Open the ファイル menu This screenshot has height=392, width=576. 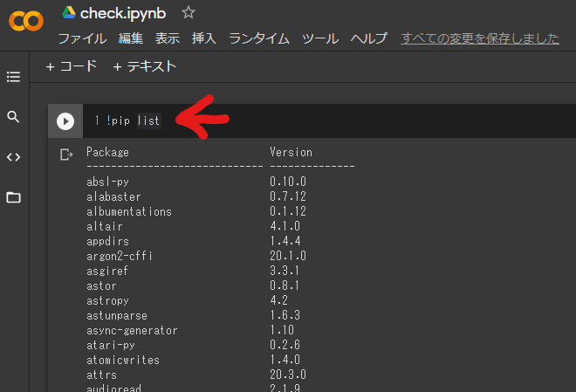point(82,38)
